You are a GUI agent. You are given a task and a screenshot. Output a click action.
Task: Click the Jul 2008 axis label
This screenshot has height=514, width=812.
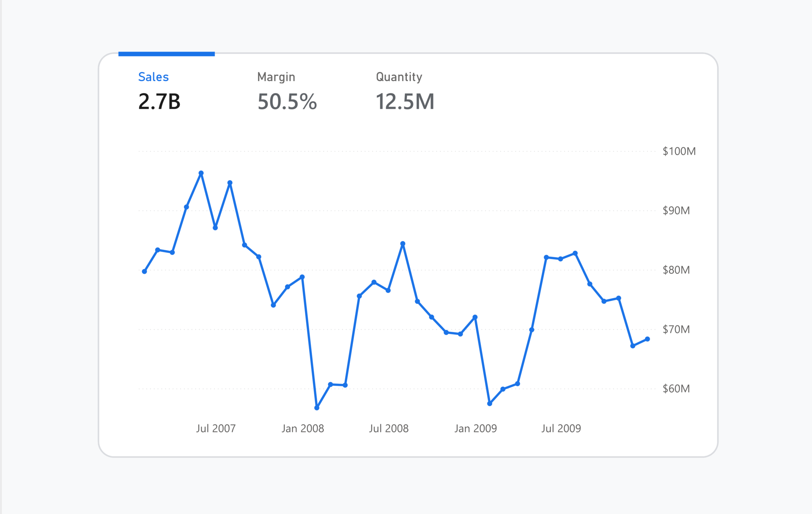pos(389,429)
